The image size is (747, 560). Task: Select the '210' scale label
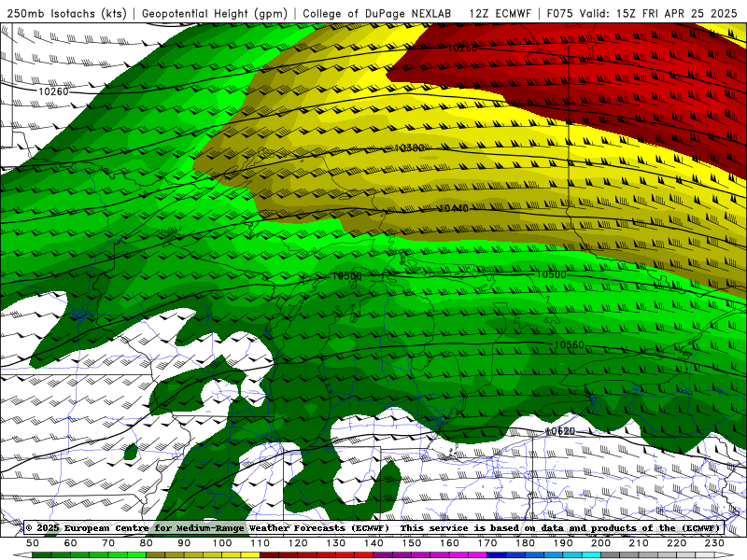click(639, 543)
